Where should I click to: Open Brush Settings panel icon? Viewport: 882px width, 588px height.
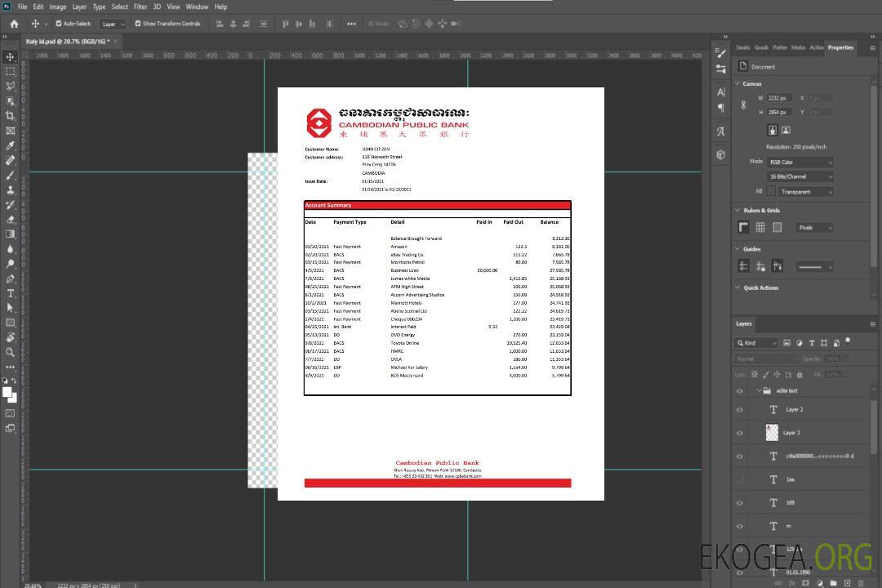pyautogui.click(x=720, y=53)
